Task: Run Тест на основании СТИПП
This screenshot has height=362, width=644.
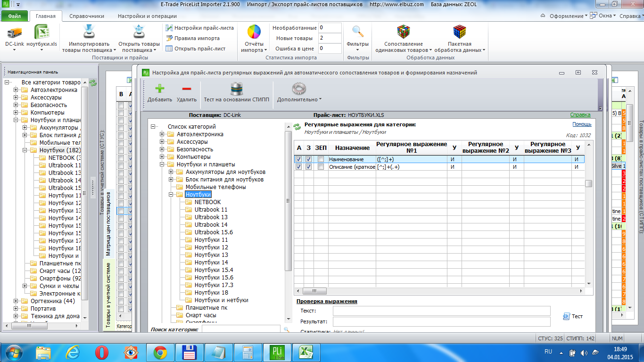Action: 237,92
